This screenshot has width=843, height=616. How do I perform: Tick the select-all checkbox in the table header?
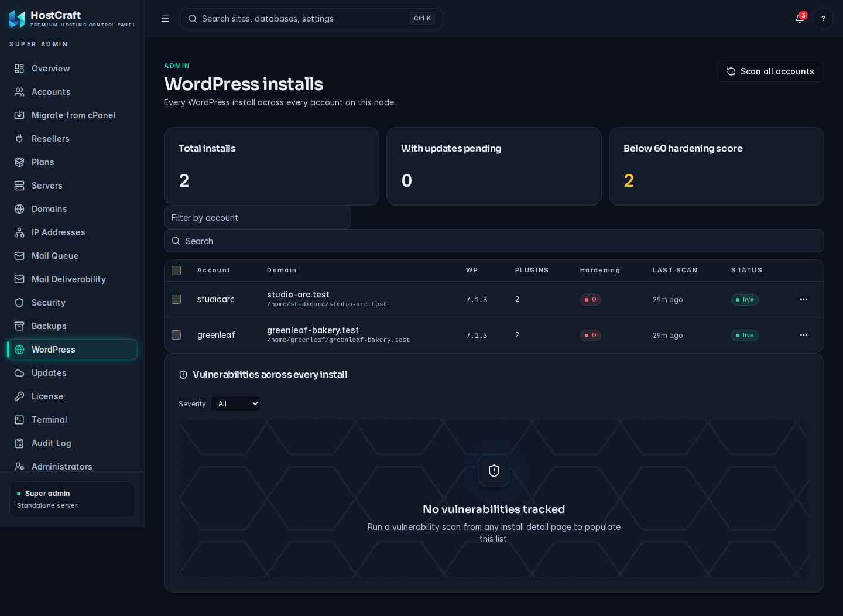176,271
